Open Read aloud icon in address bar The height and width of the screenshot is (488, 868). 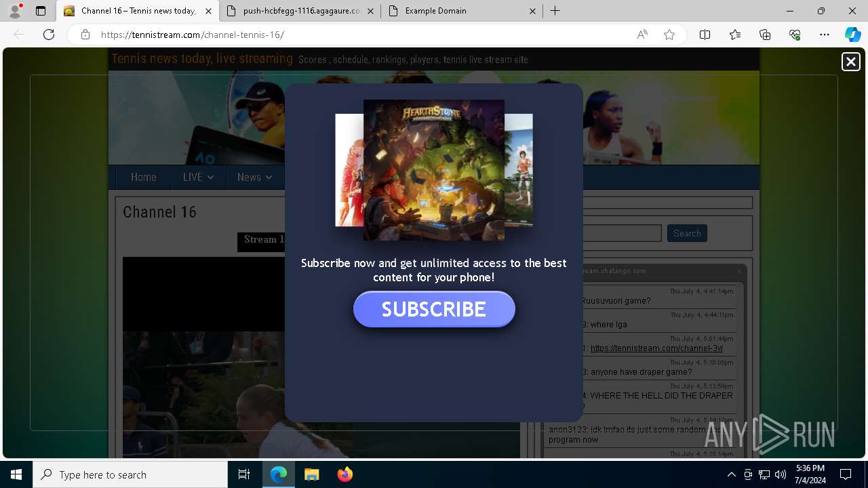tap(642, 35)
